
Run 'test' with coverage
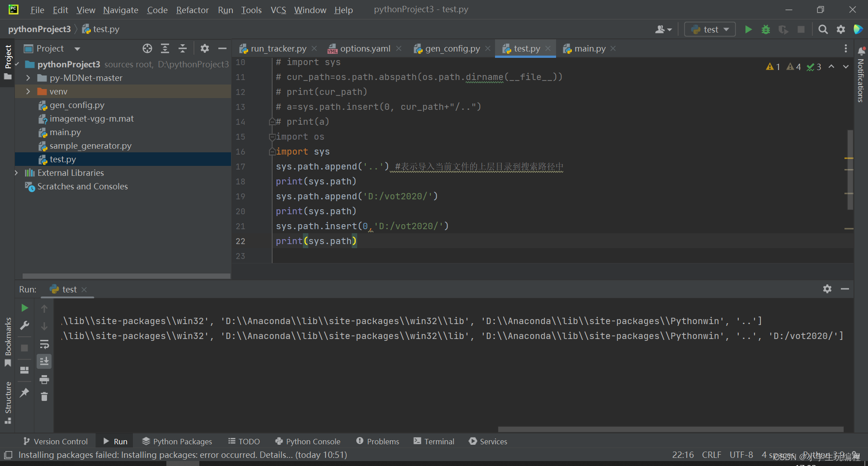click(x=783, y=29)
